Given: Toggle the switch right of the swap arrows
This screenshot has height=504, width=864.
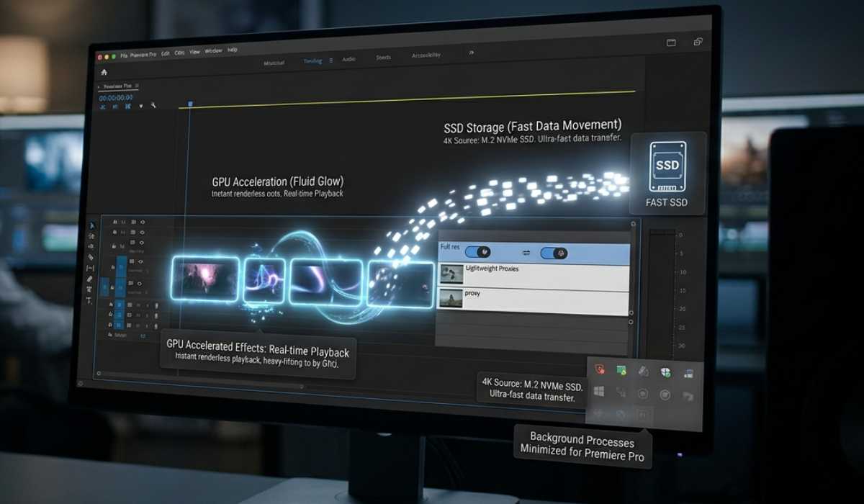Looking at the screenshot, I should [554, 253].
